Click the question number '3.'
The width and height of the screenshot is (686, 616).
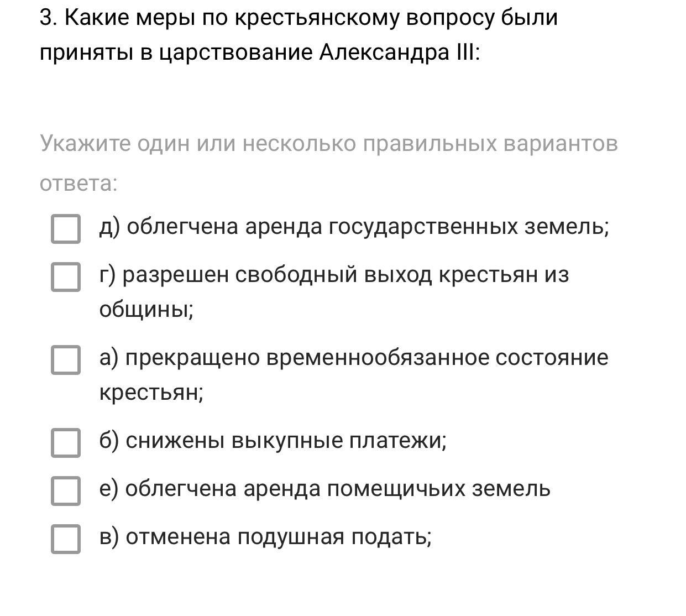(49, 18)
